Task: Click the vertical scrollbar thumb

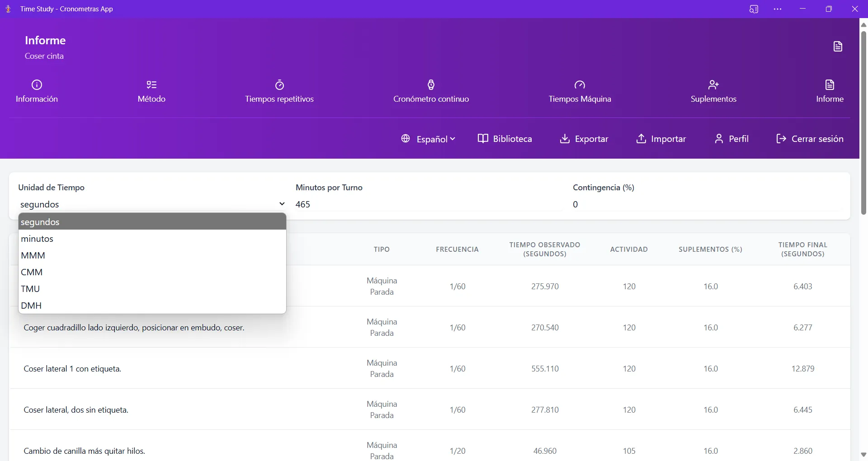Action: pos(863,122)
